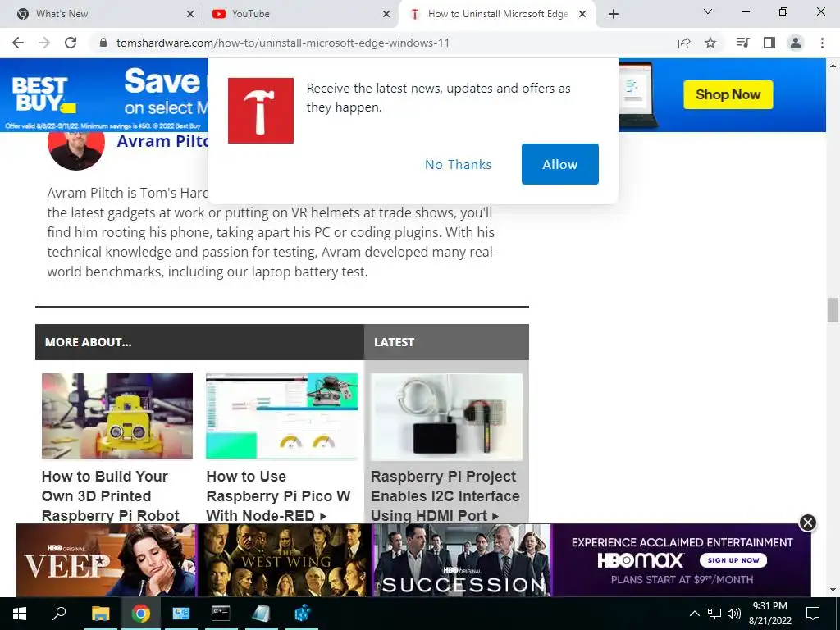The image size is (840, 630).
Task: Click the scrollbar up arrow
Action: pos(833,66)
